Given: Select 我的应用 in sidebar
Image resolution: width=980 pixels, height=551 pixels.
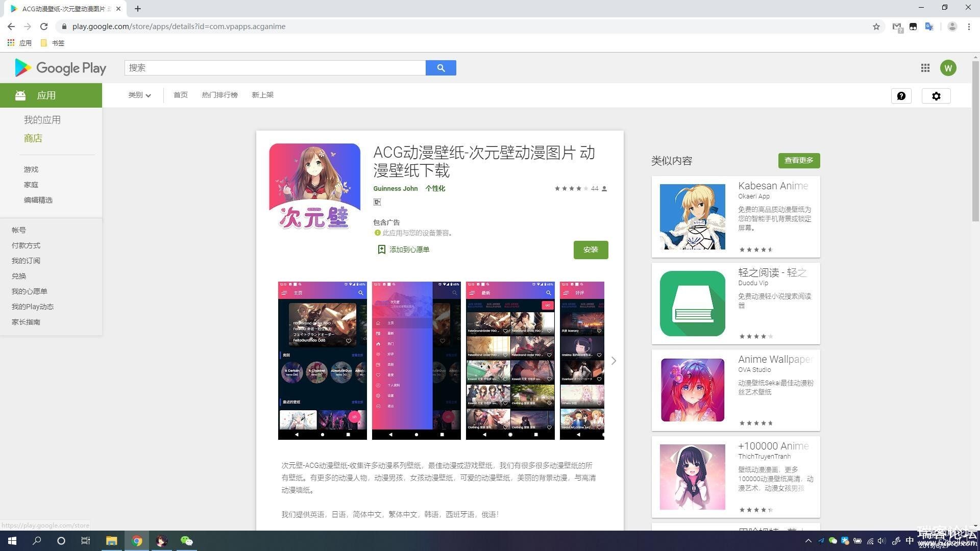Looking at the screenshot, I should pos(42,120).
